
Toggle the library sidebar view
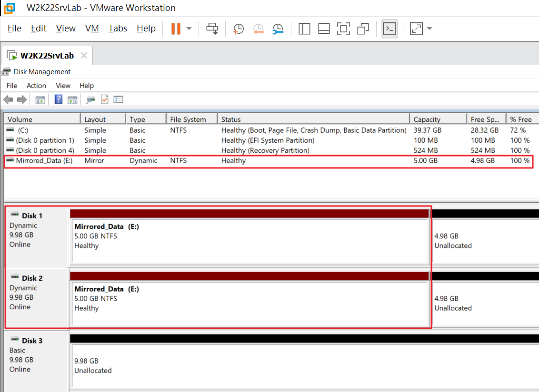tap(304, 29)
